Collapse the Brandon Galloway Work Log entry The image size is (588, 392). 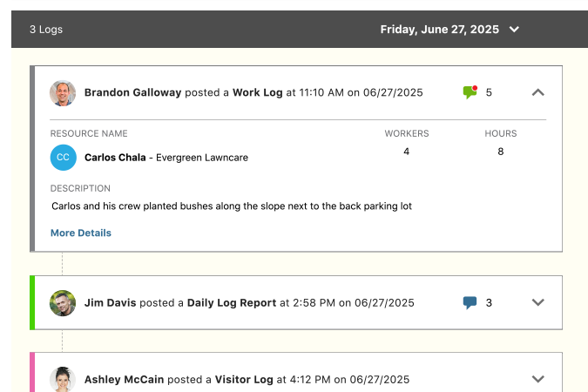click(x=537, y=92)
